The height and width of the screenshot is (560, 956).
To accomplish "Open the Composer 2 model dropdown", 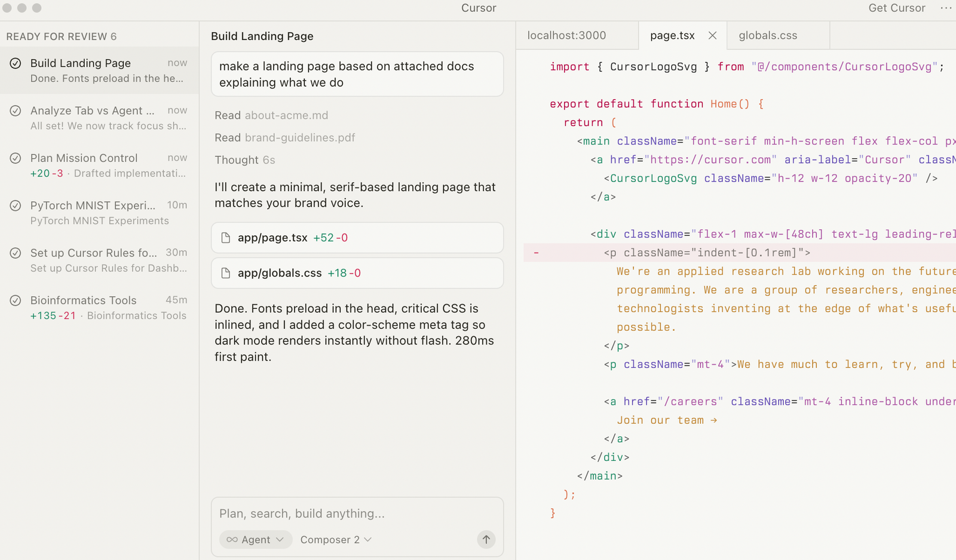I will click(336, 540).
